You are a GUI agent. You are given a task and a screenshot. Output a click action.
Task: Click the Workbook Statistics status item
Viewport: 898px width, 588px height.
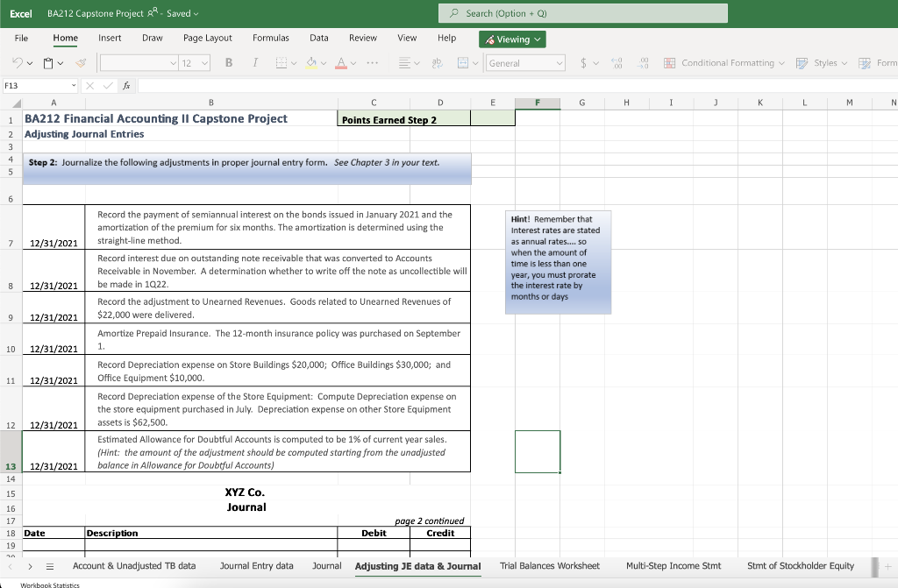(50, 584)
